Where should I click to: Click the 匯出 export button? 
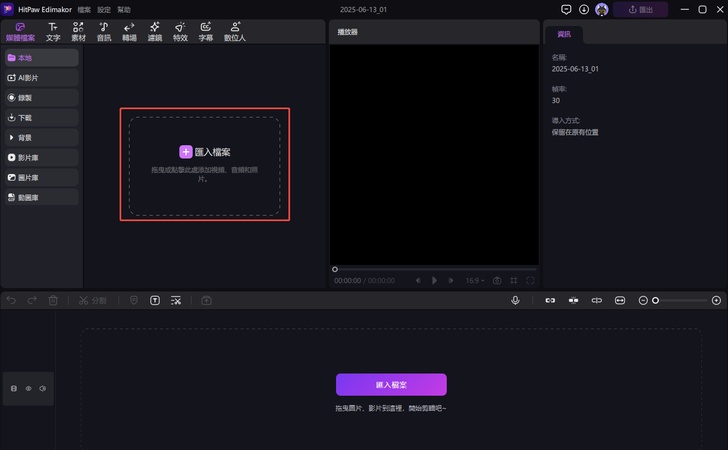[640, 10]
